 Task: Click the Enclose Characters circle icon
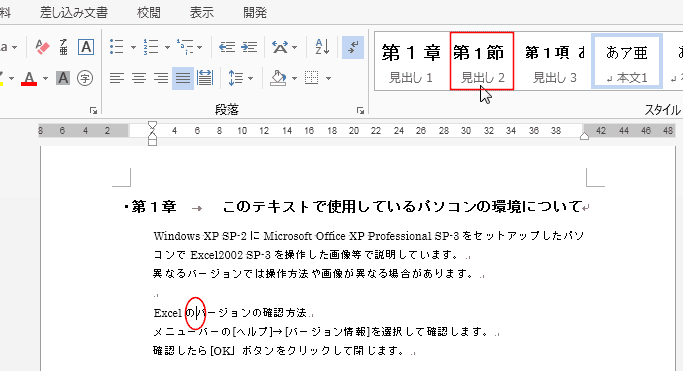pyautogui.click(x=85, y=78)
